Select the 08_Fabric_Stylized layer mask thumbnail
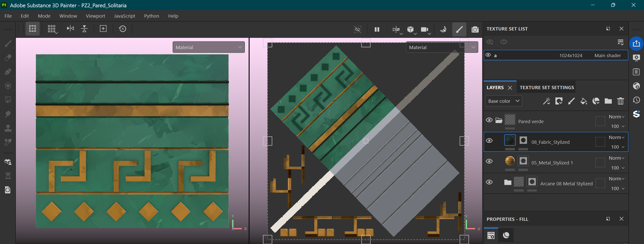This screenshot has width=644, height=244. [523, 140]
